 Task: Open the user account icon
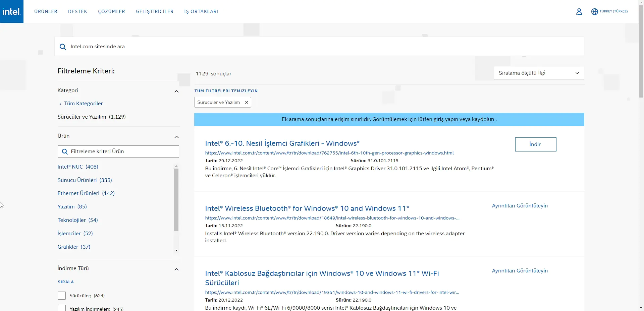tap(579, 11)
